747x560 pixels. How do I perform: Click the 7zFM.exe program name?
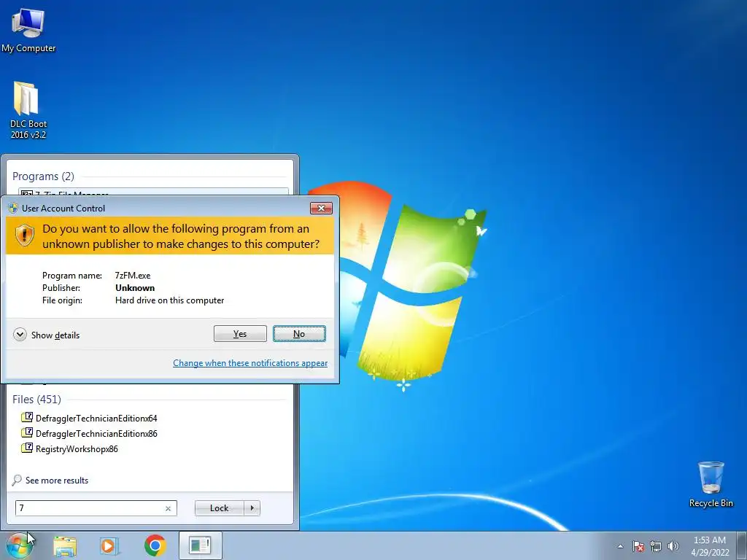point(133,275)
